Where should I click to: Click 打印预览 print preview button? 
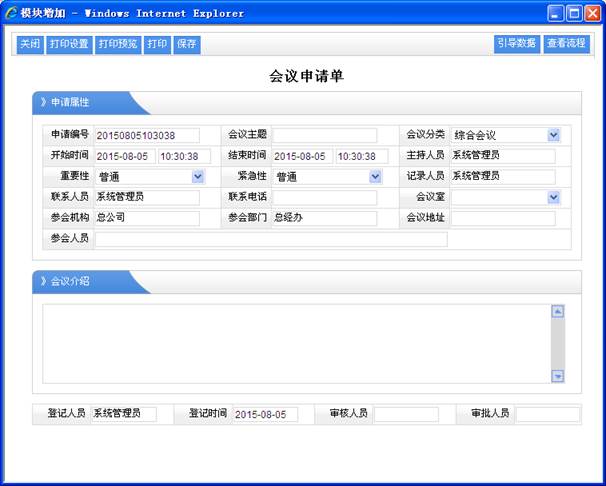point(118,45)
